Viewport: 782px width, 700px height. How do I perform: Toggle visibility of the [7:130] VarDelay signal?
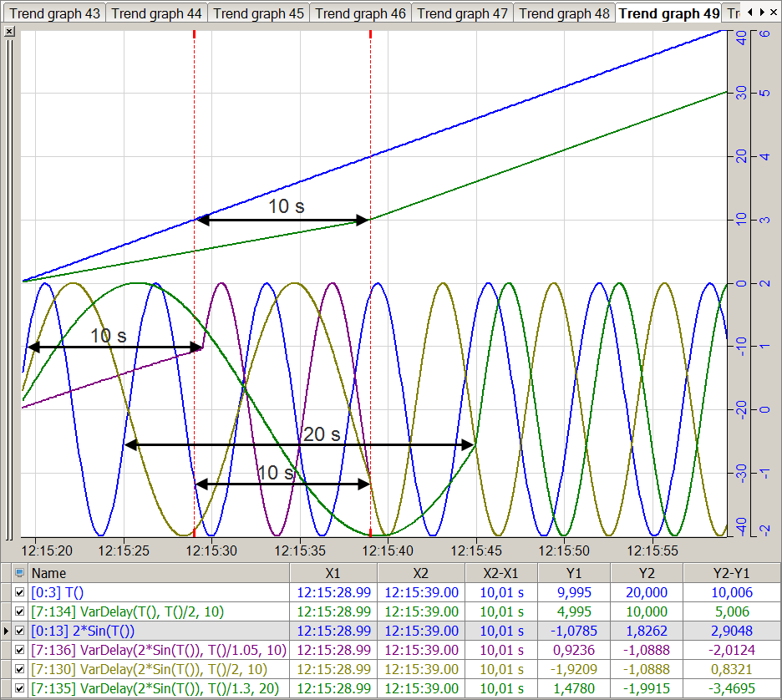coord(20,670)
